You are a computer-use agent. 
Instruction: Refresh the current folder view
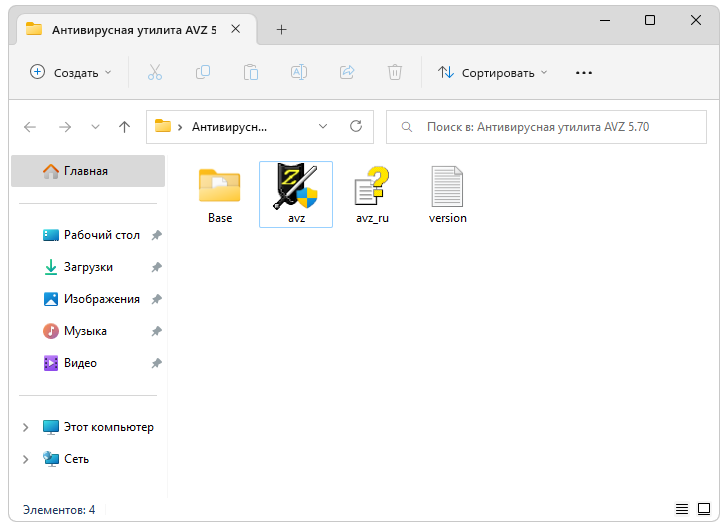(x=356, y=126)
